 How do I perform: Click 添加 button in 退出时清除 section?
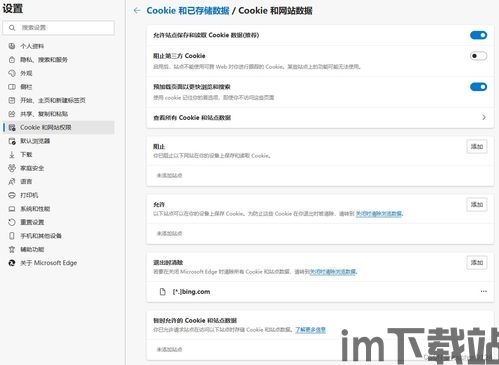coord(477,263)
